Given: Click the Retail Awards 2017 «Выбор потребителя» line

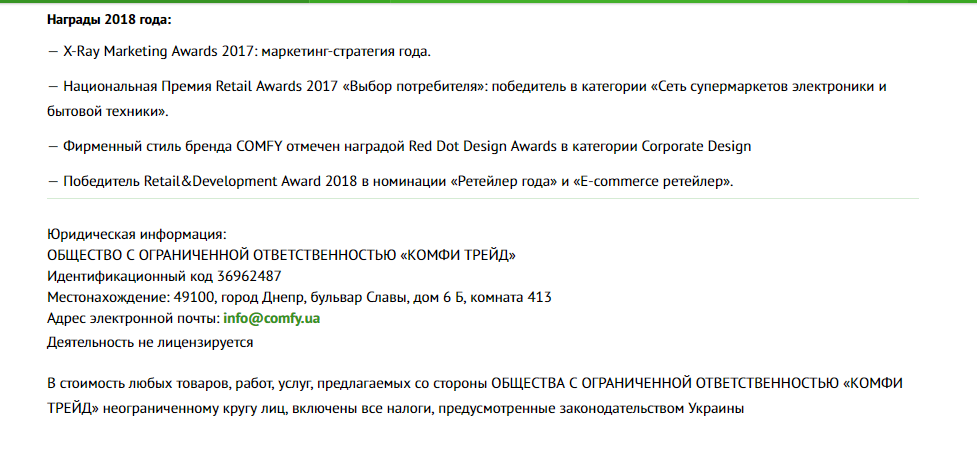Looking at the screenshot, I should [467, 87].
